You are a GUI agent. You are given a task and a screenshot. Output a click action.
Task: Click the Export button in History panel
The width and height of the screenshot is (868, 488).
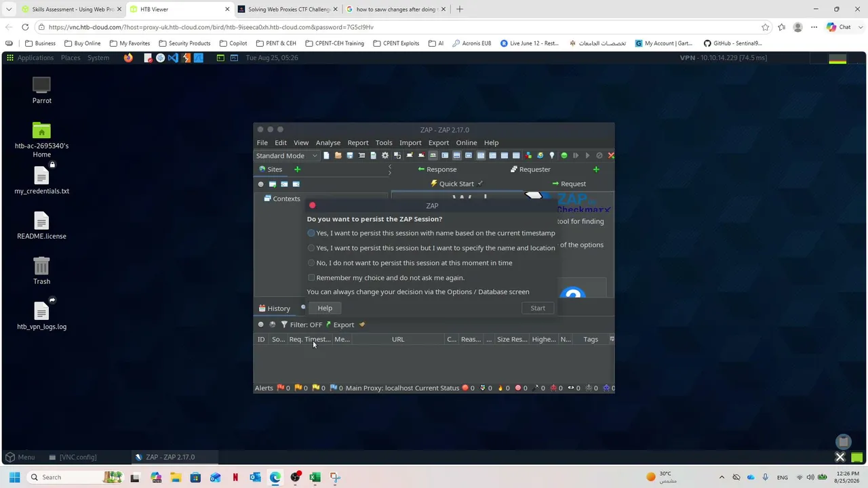click(x=340, y=325)
